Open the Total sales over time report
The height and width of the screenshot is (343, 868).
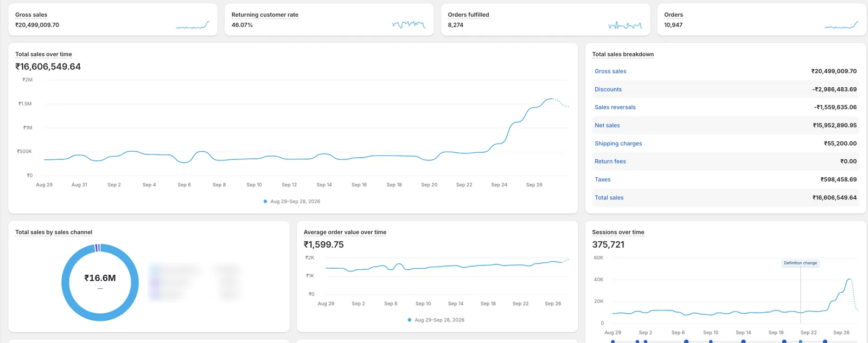(43, 54)
